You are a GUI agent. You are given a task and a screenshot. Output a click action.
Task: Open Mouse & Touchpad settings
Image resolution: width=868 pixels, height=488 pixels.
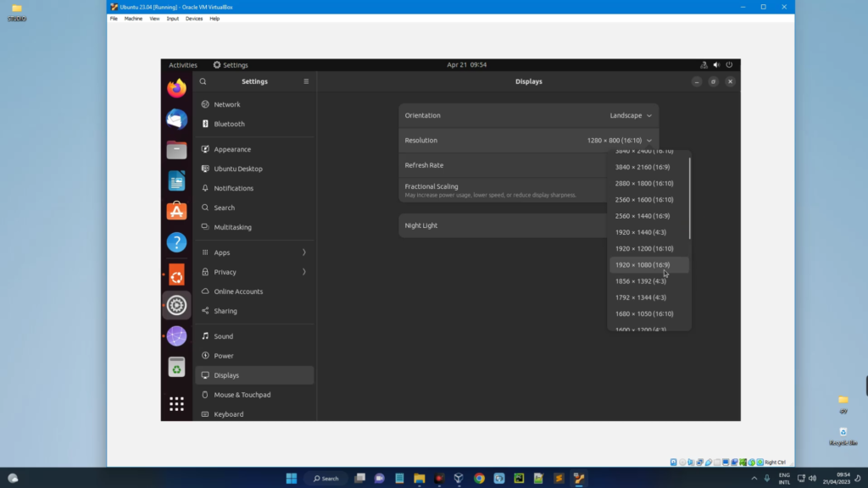pyautogui.click(x=254, y=395)
